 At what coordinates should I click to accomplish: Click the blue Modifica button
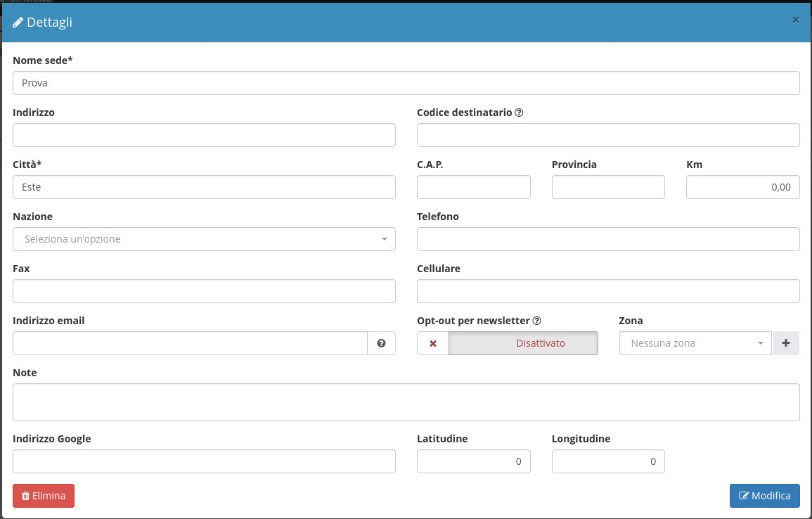pyautogui.click(x=764, y=496)
